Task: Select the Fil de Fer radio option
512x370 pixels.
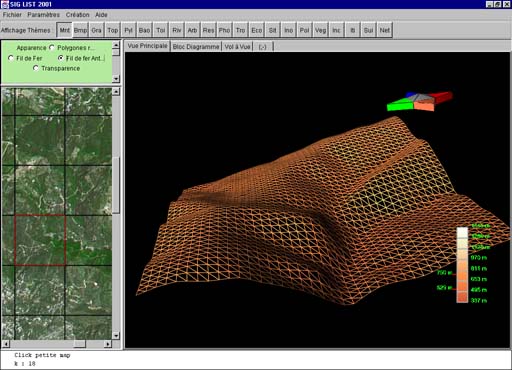Action: pos(25,58)
